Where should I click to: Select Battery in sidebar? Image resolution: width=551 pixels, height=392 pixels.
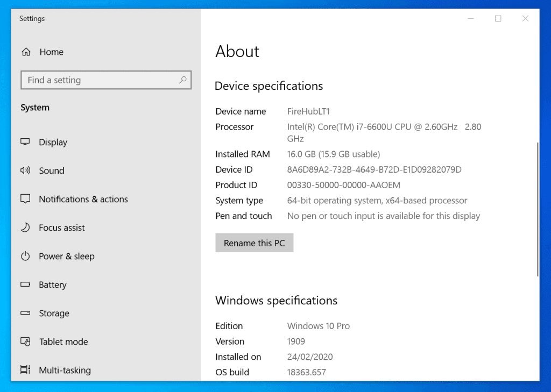[52, 285]
